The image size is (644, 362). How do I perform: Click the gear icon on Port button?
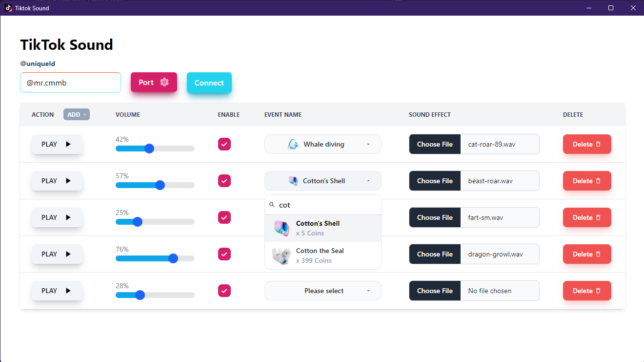[164, 82]
